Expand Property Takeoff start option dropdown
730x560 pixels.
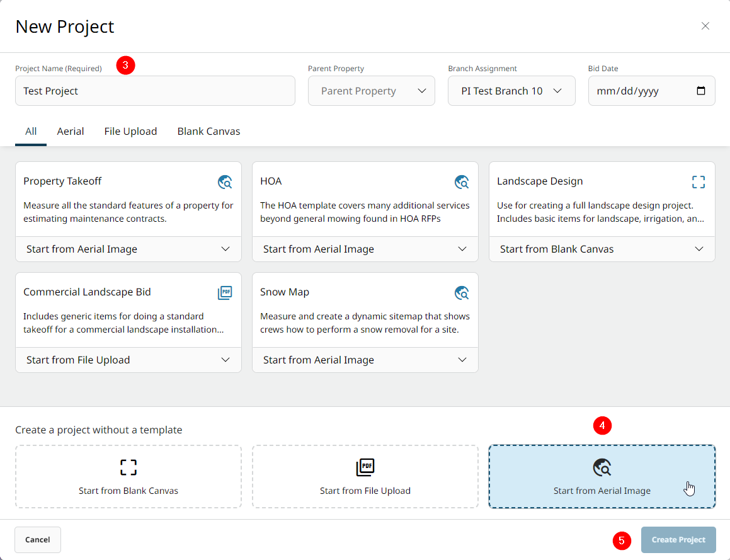pyautogui.click(x=128, y=249)
